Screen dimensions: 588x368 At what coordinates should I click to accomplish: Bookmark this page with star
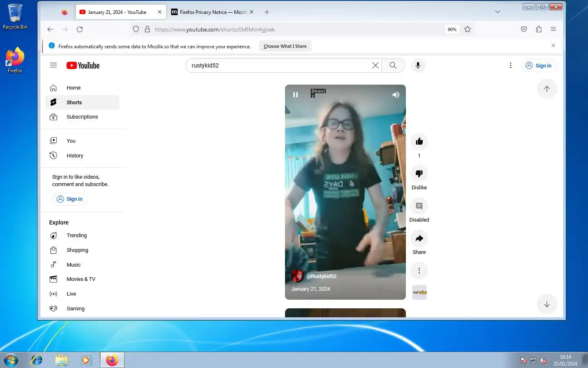click(x=468, y=29)
